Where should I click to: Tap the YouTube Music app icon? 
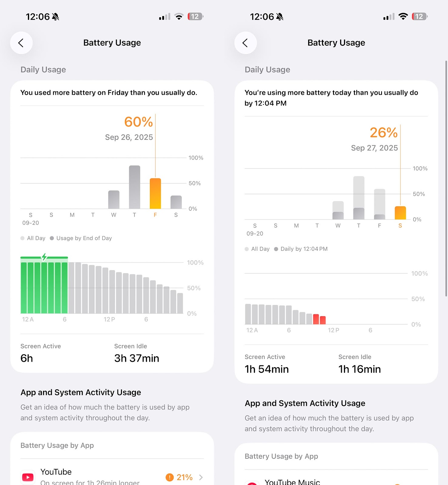coord(252,483)
